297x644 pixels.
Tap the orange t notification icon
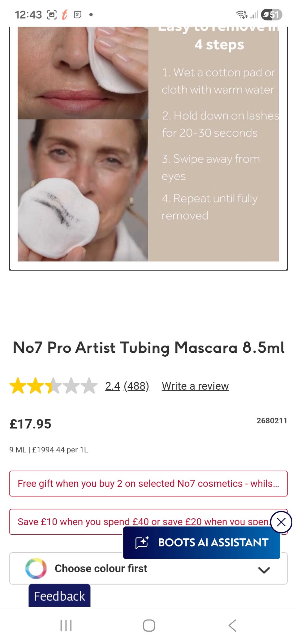tap(65, 15)
